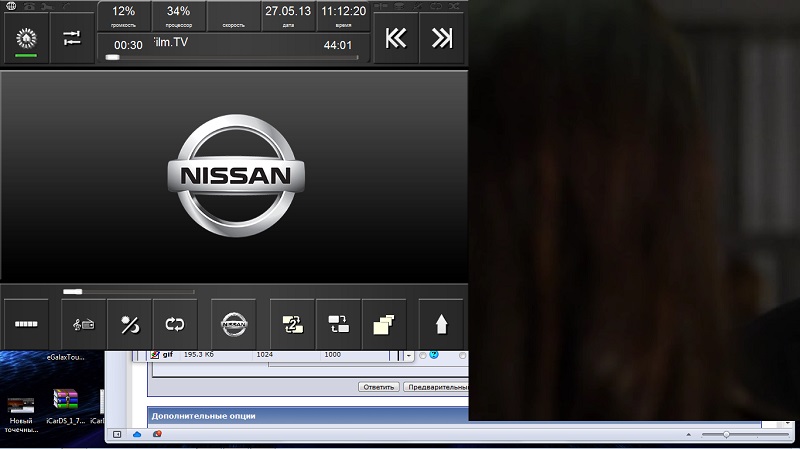Open the equalizer settings sliders icon

tap(71, 38)
